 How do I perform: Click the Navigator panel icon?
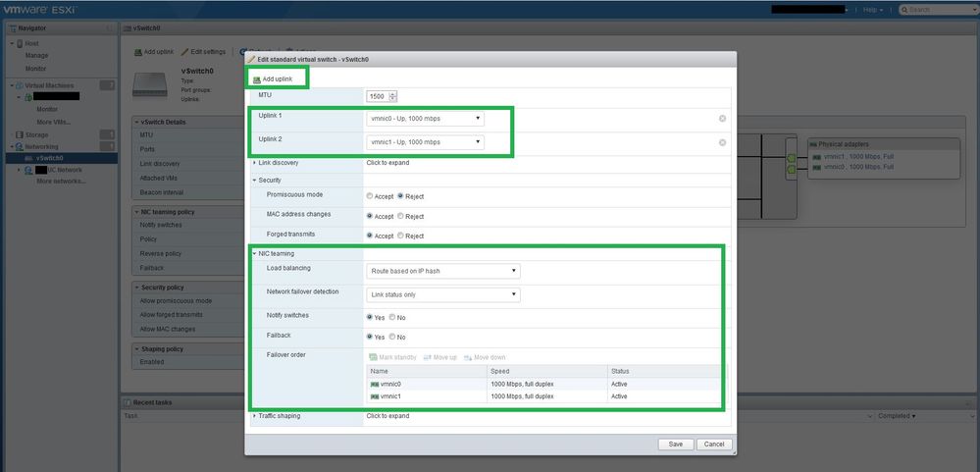tap(13, 28)
